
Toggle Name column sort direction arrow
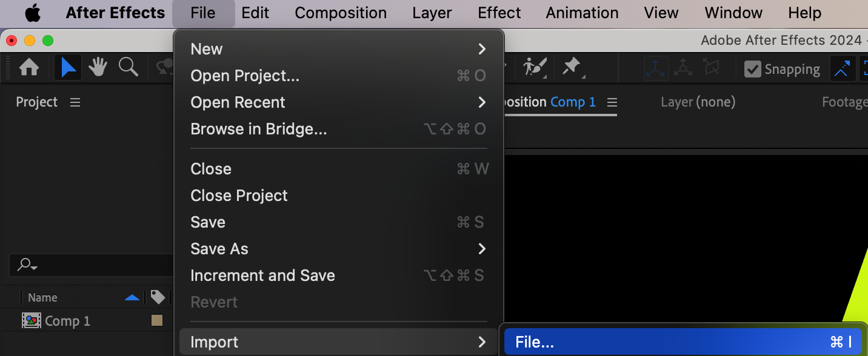[x=132, y=297]
